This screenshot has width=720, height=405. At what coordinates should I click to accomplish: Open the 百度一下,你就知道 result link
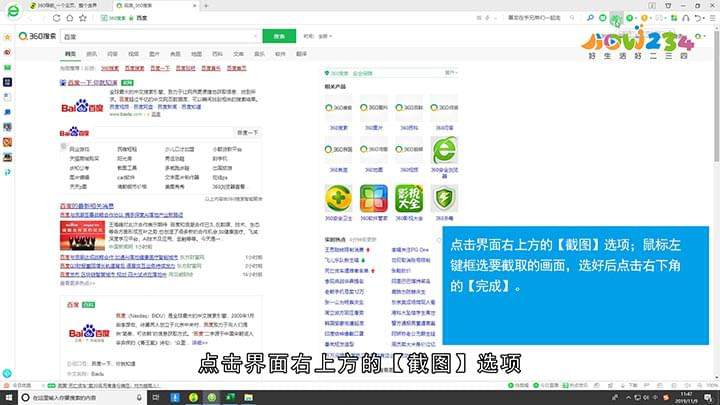pos(93,83)
